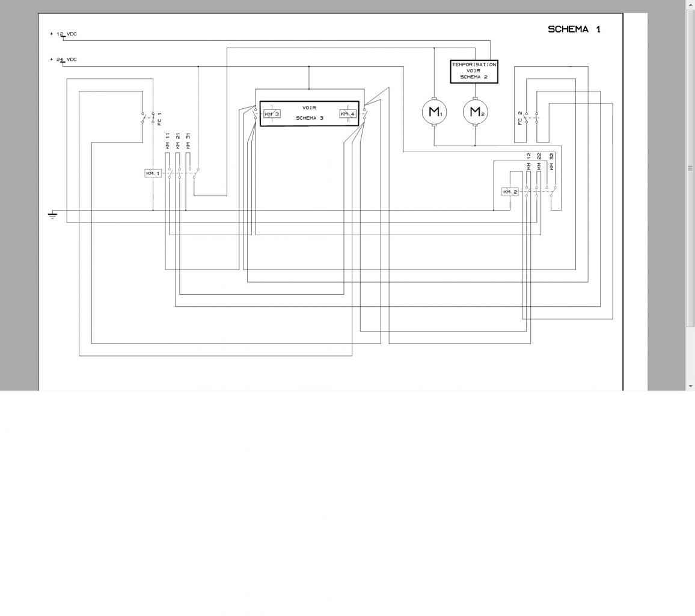Select the KM 2 relay coil box
The height and width of the screenshot is (616, 695).
pos(510,191)
